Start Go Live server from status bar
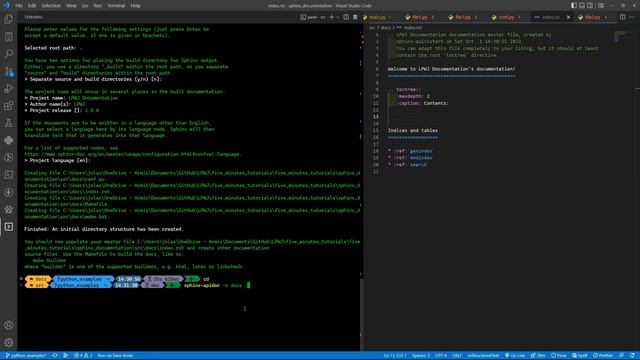This screenshot has width=640, height=360. (515, 356)
